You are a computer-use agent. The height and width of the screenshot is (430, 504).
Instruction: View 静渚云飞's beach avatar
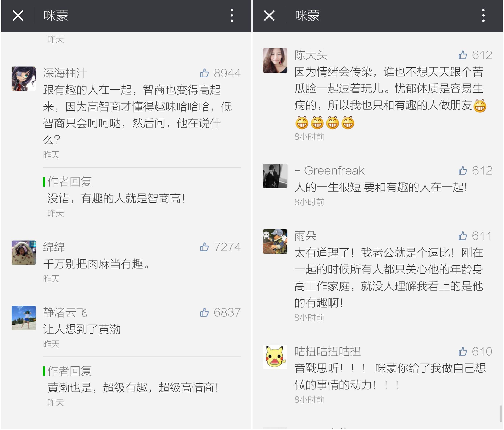click(x=24, y=318)
